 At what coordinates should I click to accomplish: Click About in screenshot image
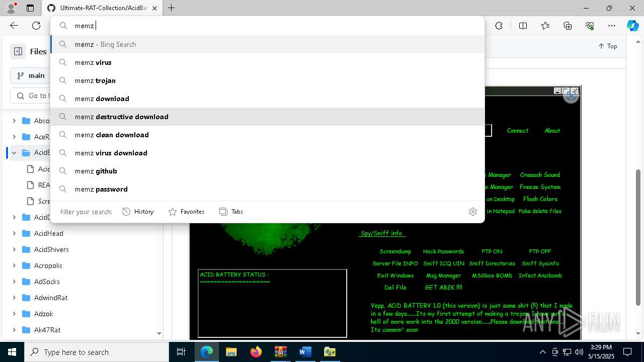(552, 131)
